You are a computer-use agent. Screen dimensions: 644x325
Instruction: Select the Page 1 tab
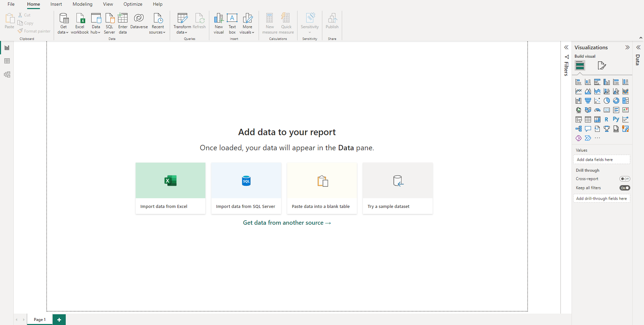tap(40, 320)
